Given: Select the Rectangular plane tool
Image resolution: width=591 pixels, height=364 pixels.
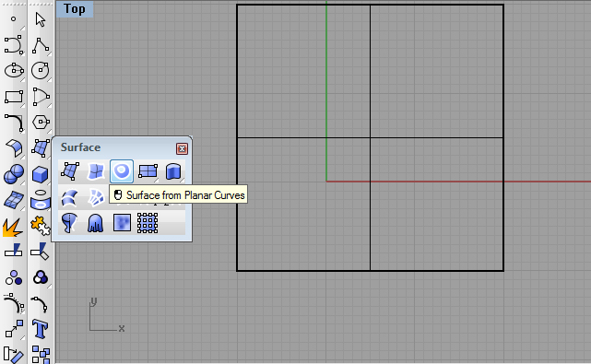Looking at the screenshot, I should (x=148, y=171).
